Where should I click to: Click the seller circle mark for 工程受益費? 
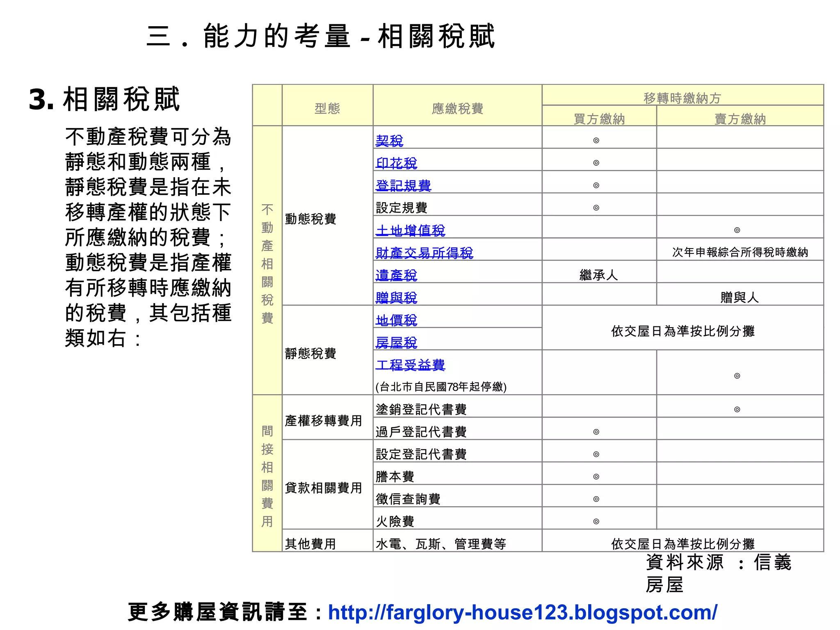[737, 376]
